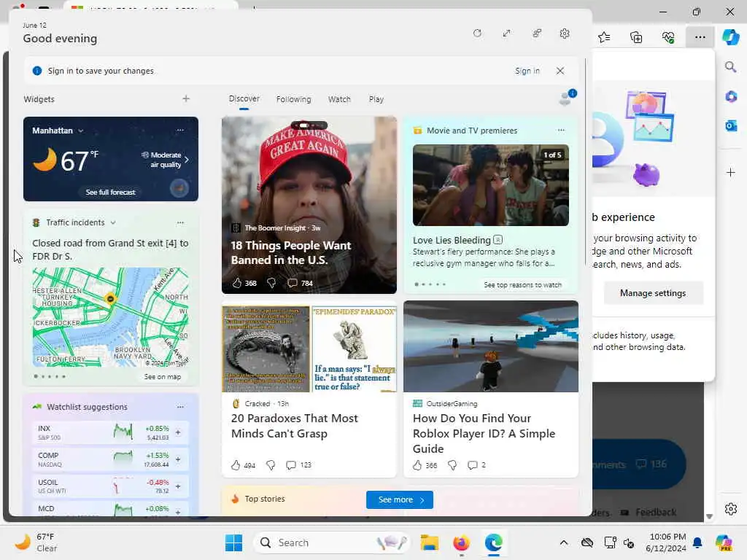The image size is (747, 560).
Task: Open Outlook in Edge sidebar
Action: pos(731,125)
